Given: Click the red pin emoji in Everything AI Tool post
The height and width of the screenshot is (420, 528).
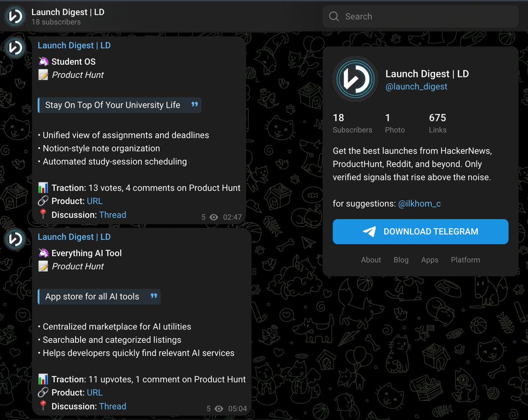Looking at the screenshot, I should (x=43, y=406).
